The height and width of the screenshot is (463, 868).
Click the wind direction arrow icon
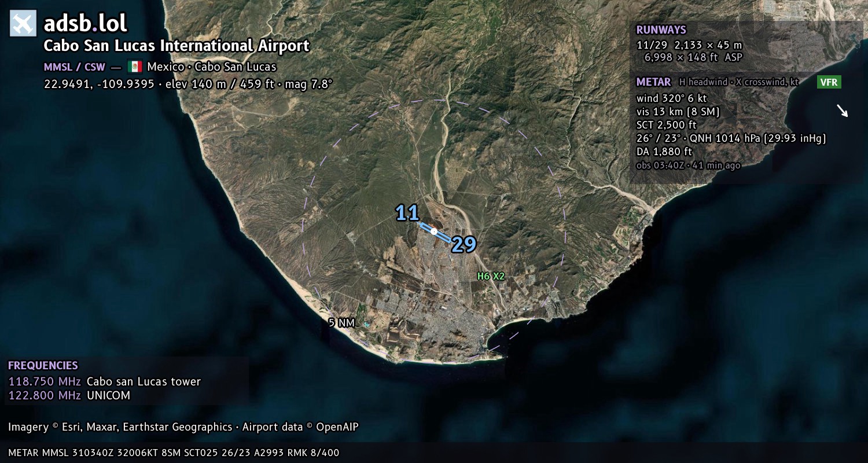[x=843, y=111]
